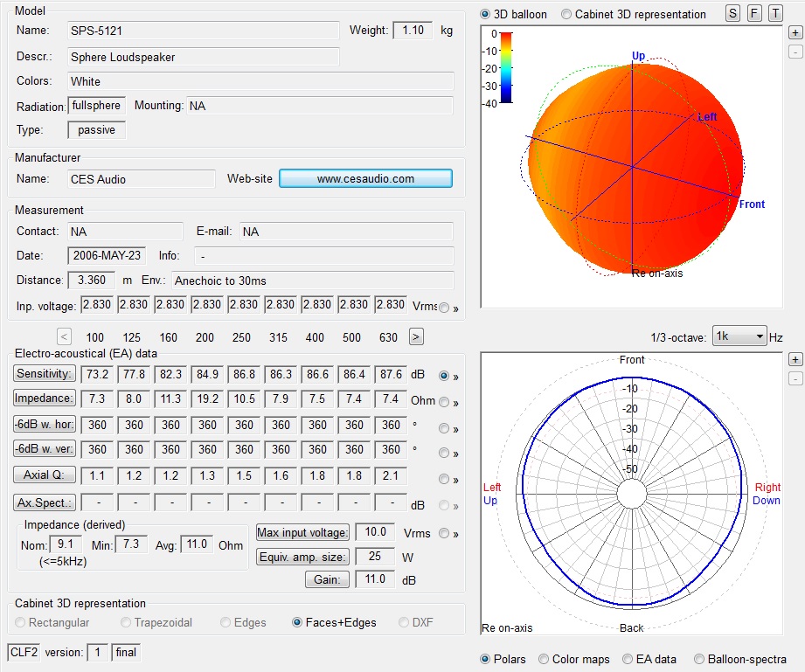Click the plus button beside 3D balloon

click(795, 32)
